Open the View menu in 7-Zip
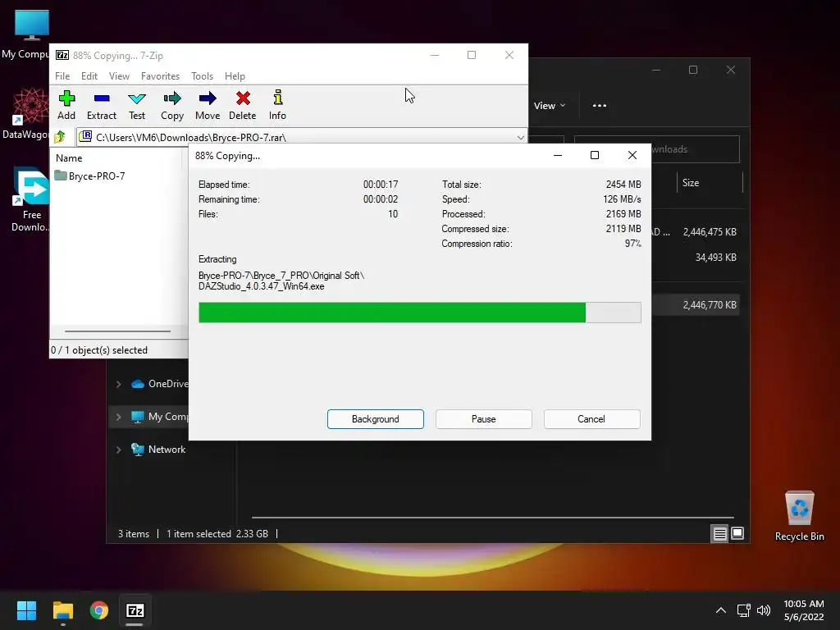 click(x=119, y=76)
